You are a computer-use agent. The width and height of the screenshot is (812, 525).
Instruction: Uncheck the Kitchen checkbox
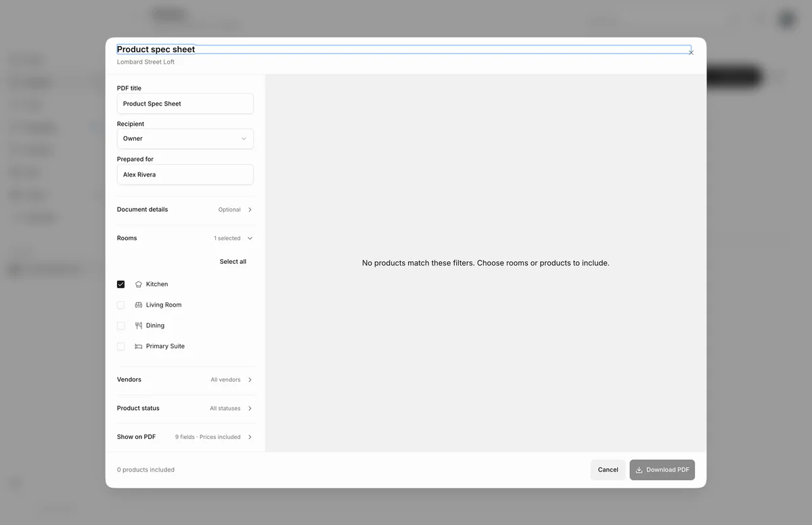point(121,284)
